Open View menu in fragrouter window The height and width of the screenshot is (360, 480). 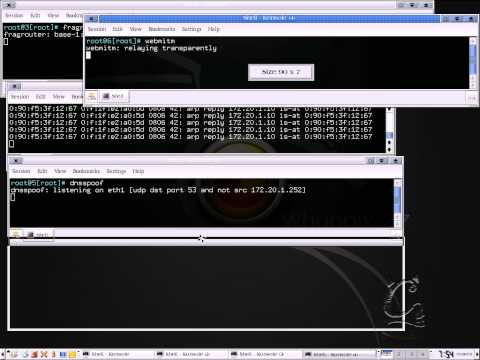pos(53,15)
